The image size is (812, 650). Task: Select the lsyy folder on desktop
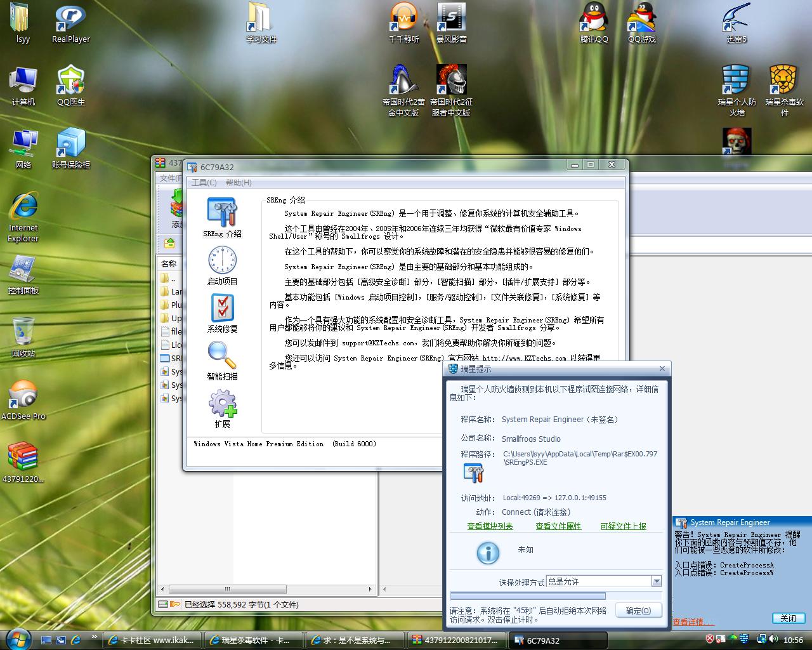point(23,24)
